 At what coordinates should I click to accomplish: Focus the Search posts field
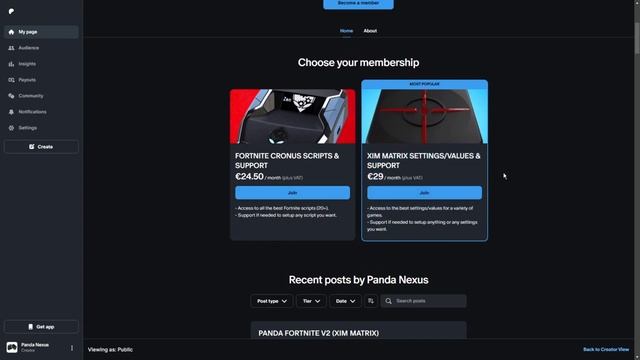coord(424,301)
